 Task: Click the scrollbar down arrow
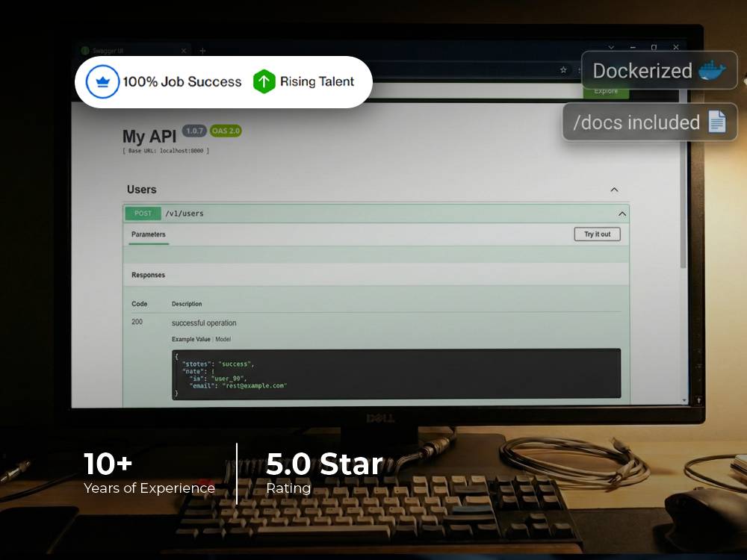(684, 400)
